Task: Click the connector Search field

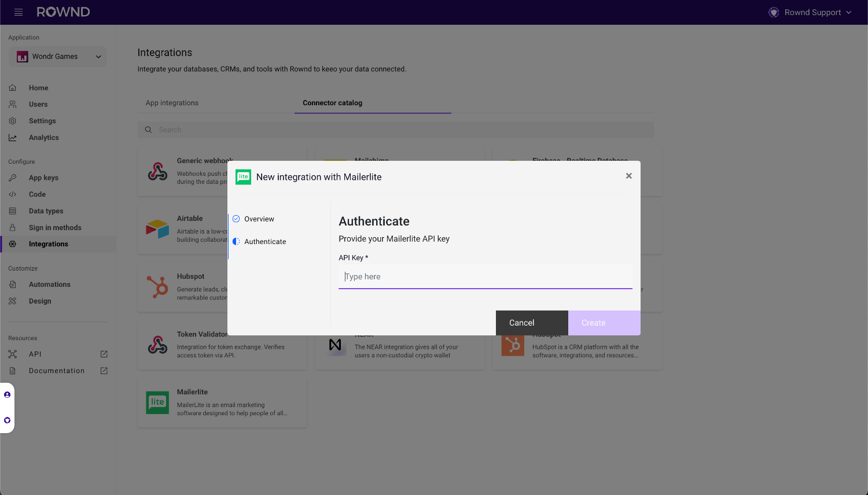Action: point(396,130)
